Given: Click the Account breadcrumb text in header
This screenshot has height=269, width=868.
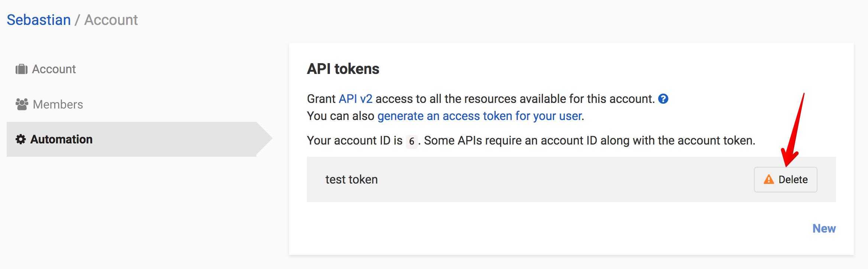Looking at the screenshot, I should pyautogui.click(x=111, y=20).
